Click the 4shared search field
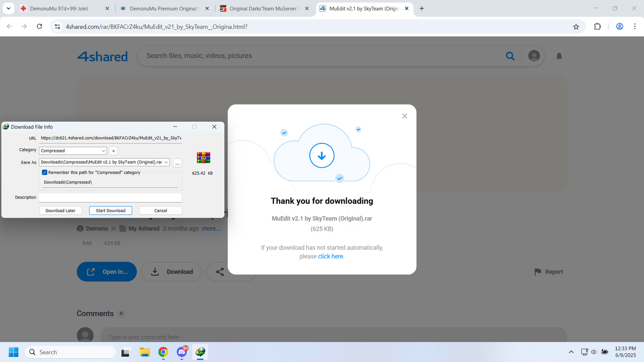Viewport: 644px width, 362px height. (x=322, y=56)
